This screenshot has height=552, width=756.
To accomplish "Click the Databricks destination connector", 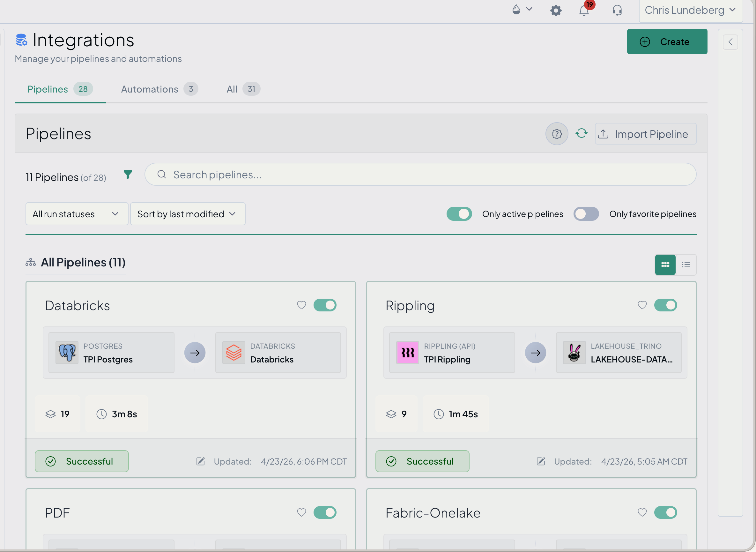I will coord(278,353).
